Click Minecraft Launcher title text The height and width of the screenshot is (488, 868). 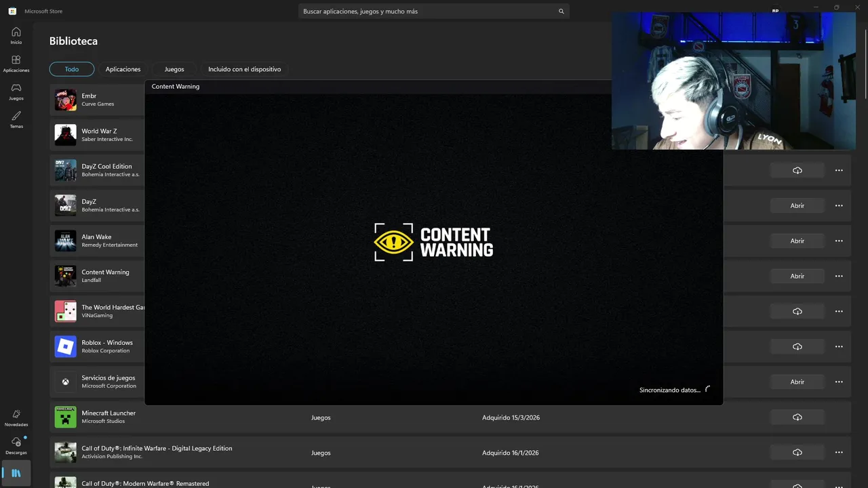(x=108, y=413)
